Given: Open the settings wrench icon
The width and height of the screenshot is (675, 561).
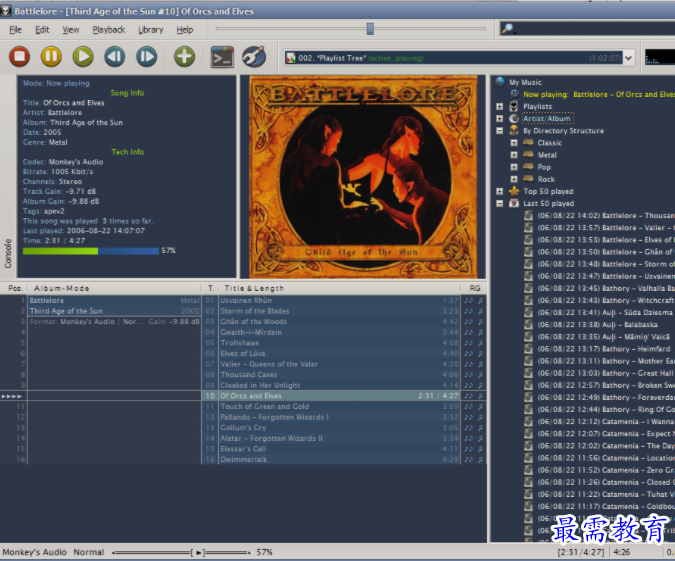Looking at the screenshot, I should click(x=254, y=56).
